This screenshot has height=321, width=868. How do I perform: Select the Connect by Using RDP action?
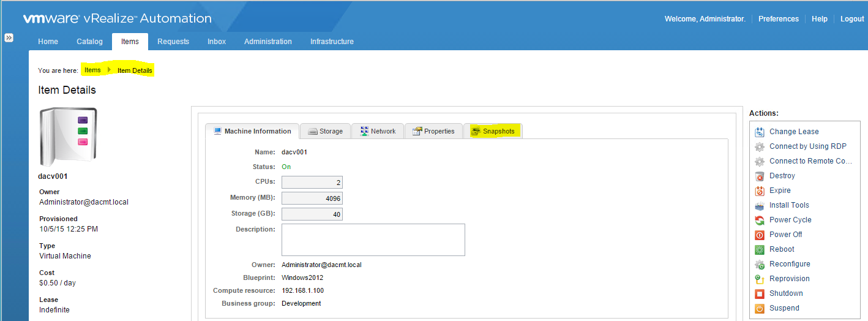[x=809, y=146]
